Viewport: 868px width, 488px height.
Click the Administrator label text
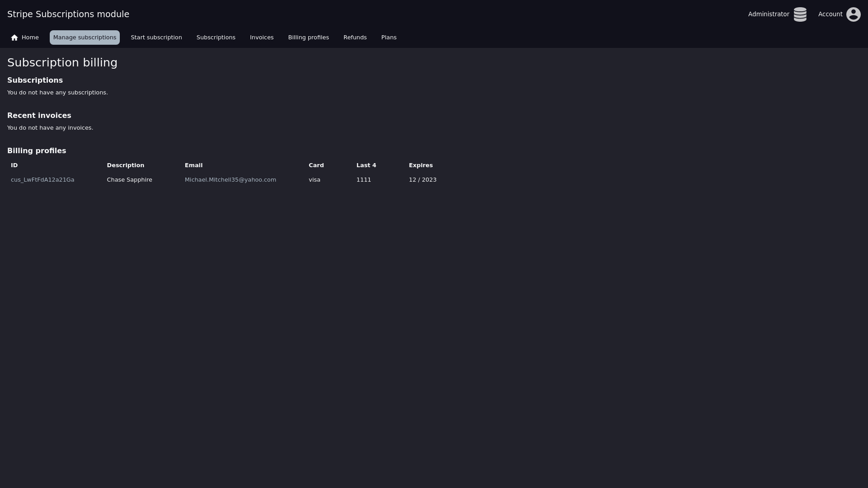click(x=768, y=14)
